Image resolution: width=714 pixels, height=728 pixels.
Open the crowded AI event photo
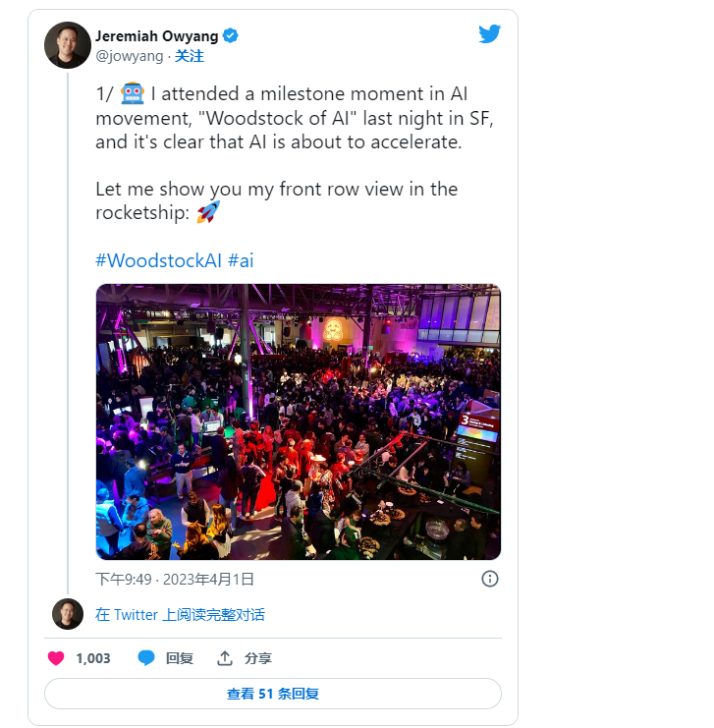[x=299, y=421]
